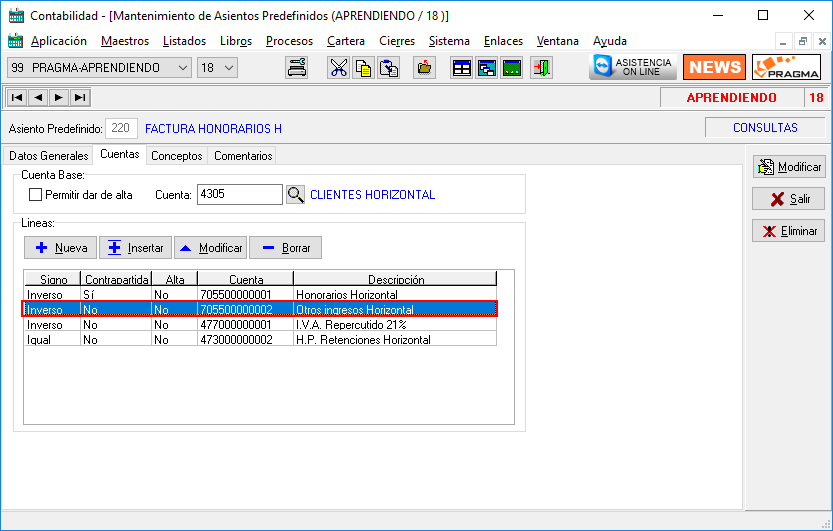Click the printer settings toolbar icon
833x531 pixels.
point(296,68)
